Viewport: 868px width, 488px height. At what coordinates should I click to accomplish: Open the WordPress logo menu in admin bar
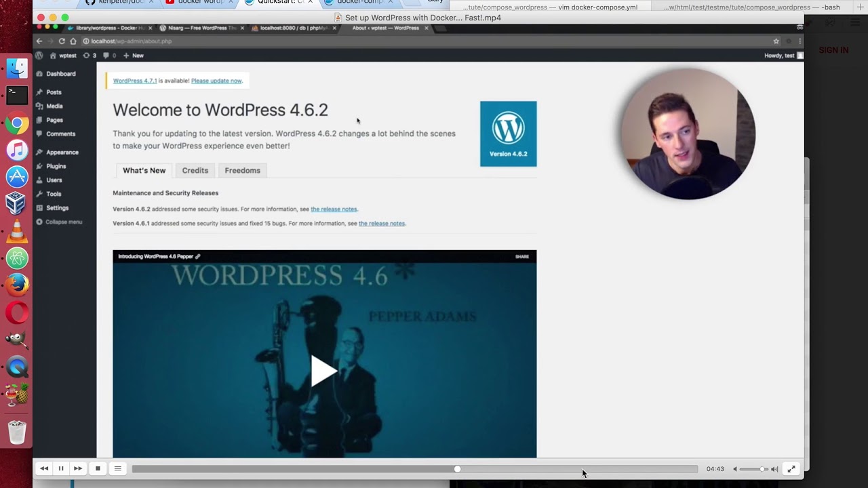click(x=39, y=55)
